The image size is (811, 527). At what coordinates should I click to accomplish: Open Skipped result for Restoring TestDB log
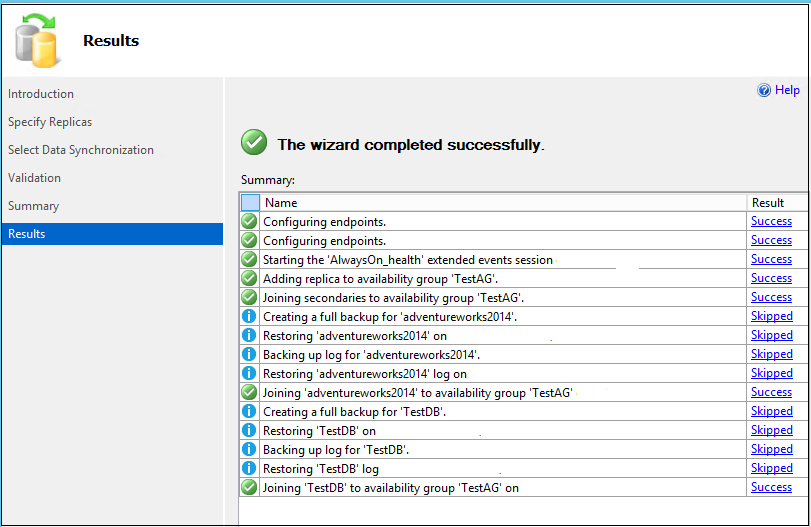[x=771, y=468]
